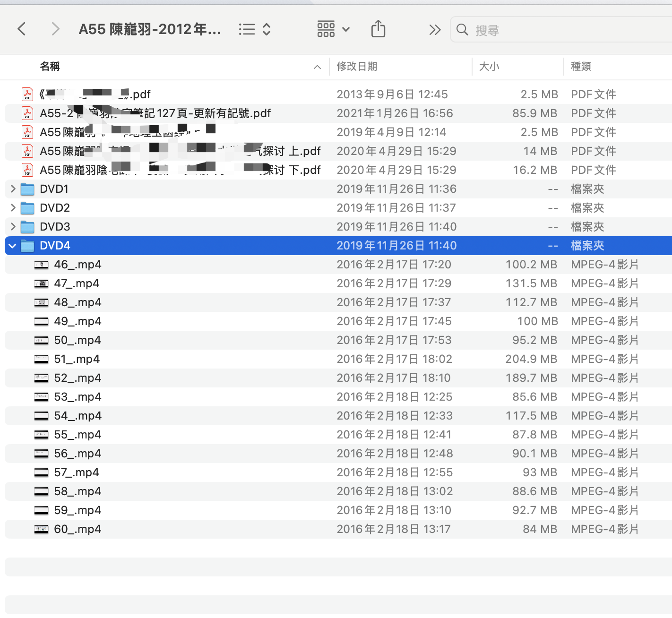Viewport: 672px width, 618px height.
Task: Click the magnifier icon in search field
Action: [462, 30]
